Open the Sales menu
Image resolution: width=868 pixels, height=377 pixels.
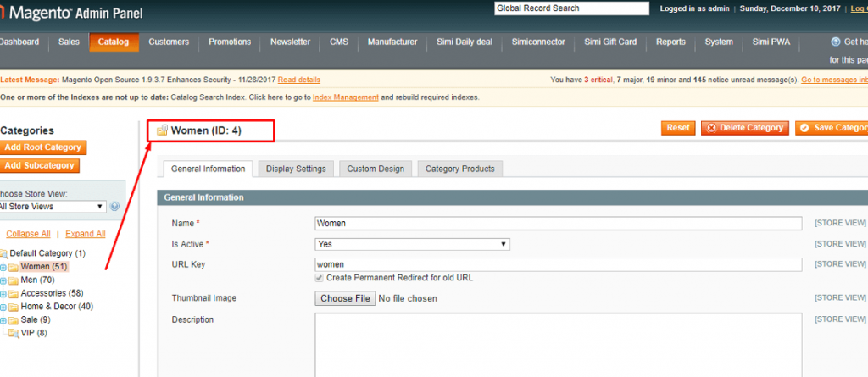(x=69, y=42)
